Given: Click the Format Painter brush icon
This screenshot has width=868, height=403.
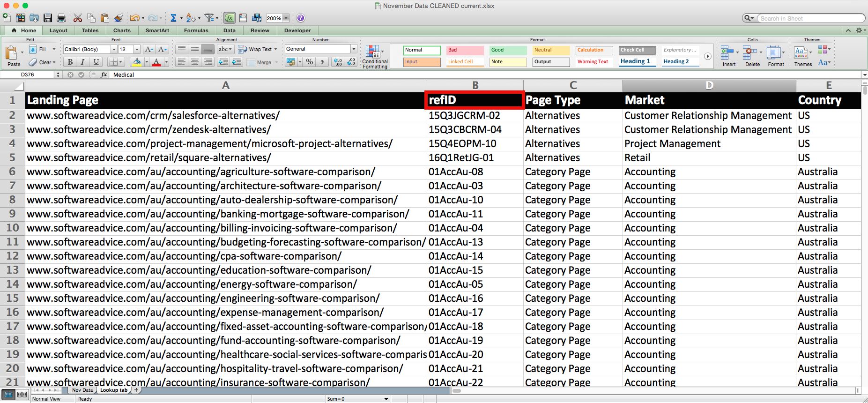Looking at the screenshot, I should (x=119, y=18).
